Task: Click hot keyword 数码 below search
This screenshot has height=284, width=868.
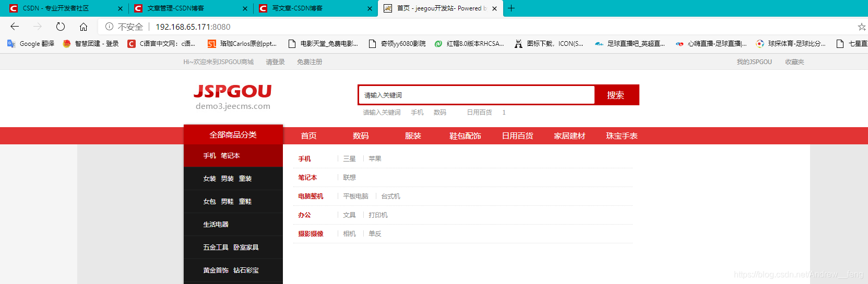Action: (x=440, y=113)
